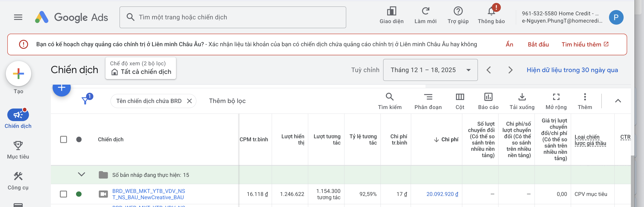The width and height of the screenshot is (644, 207).
Task: Collapse the table toolbar with the up chevron
Action: coord(618,101)
